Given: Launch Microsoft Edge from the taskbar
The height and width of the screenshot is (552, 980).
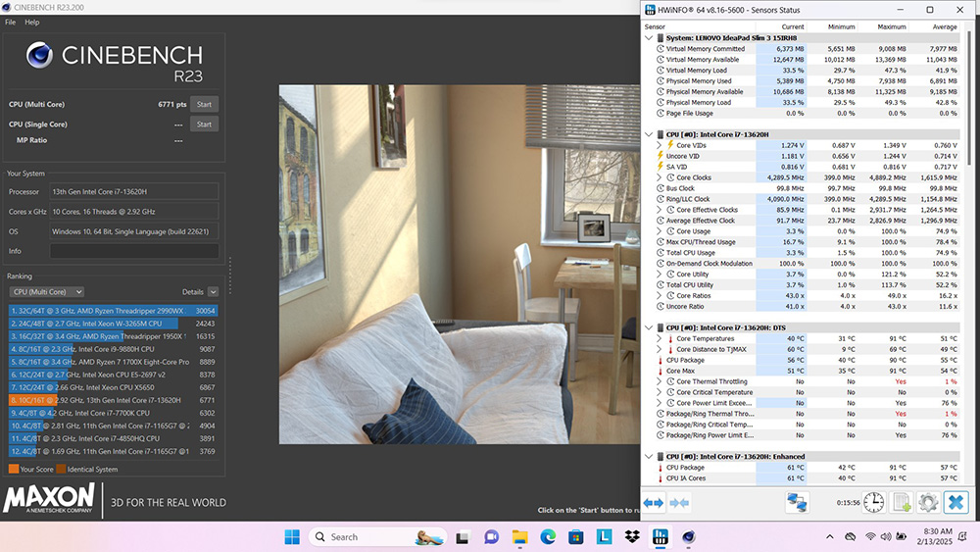Looking at the screenshot, I should 548,537.
